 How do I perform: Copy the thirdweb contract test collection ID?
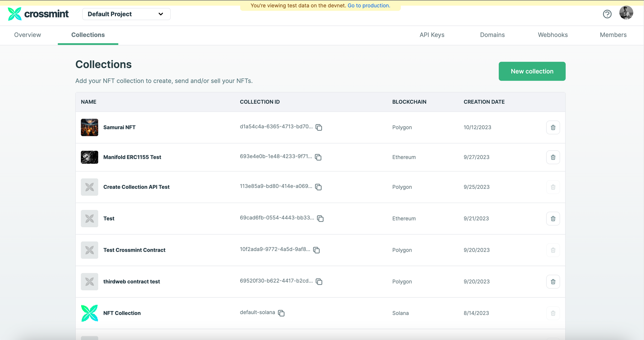319,282
